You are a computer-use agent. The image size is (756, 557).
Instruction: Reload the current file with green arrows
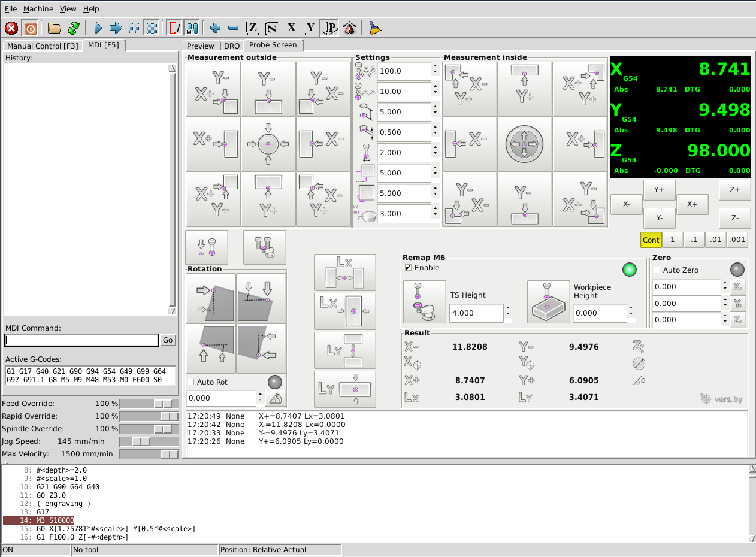point(74,28)
